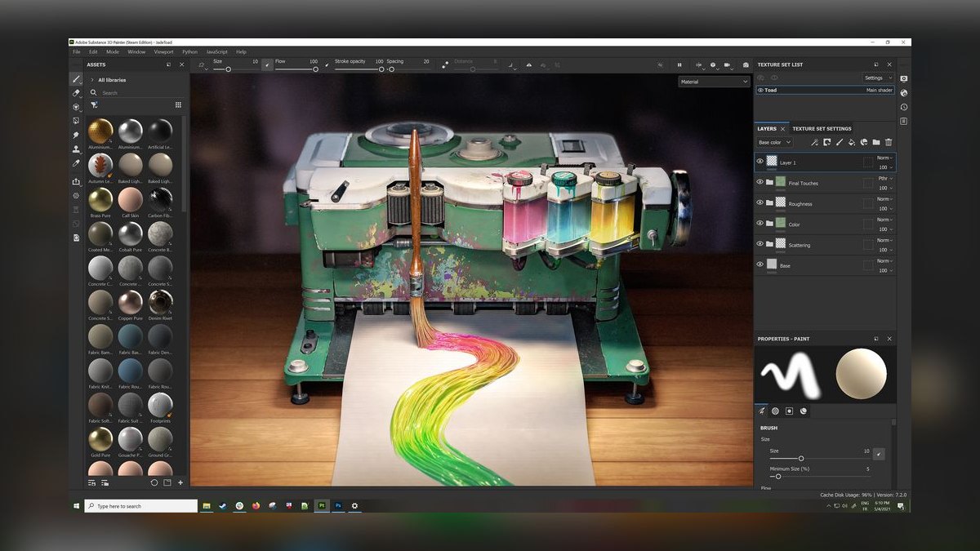Image resolution: width=980 pixels, height=551 pixels.
Task: Open the Viewport menu
Action: [163, 51]
